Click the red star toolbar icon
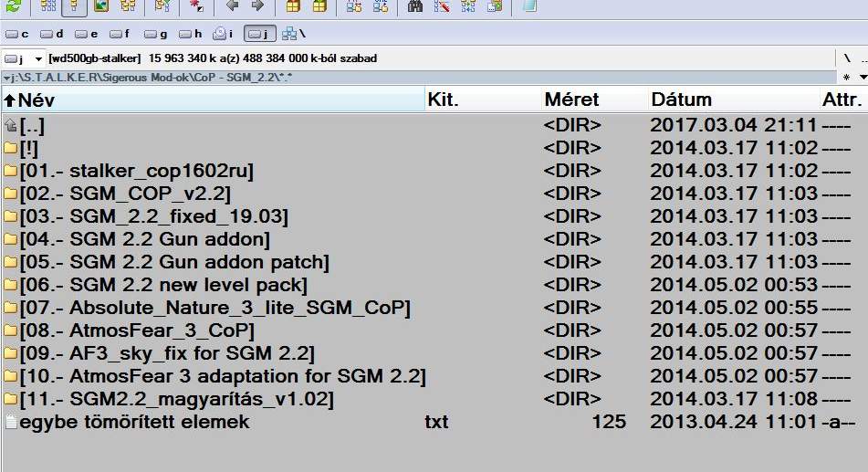The width and height of the screenshot is (868, 472). tap(196, 5)
